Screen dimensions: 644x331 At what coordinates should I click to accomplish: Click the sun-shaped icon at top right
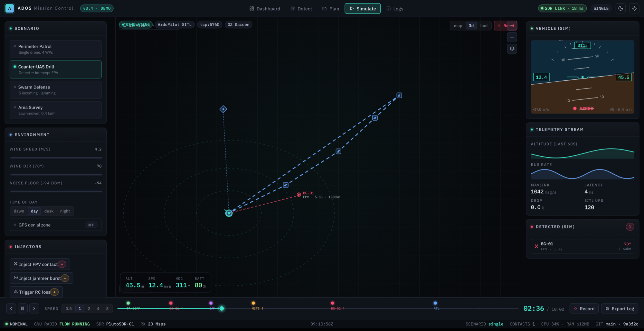tap(634, 8)
